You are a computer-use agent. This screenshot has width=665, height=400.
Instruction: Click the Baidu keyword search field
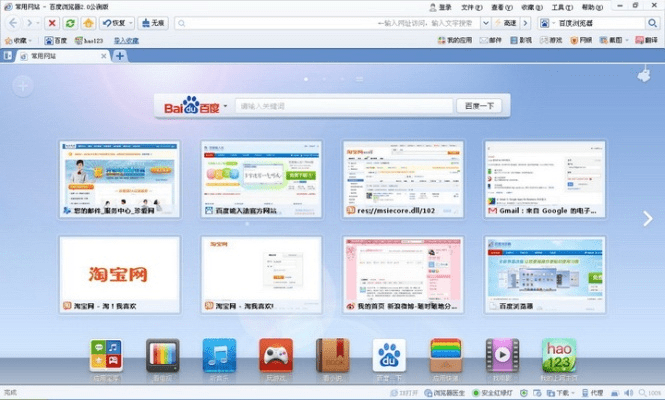point(344,106)
